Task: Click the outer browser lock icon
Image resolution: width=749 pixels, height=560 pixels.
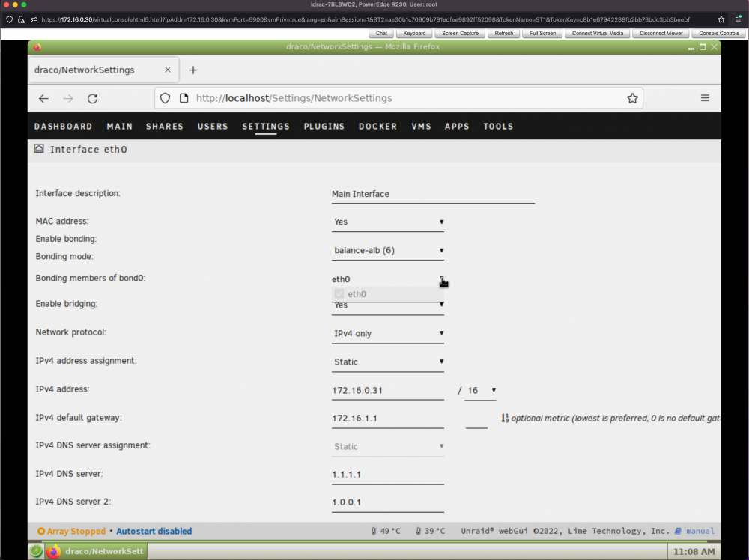Action: pyautogui.click(x=21, y=19)
